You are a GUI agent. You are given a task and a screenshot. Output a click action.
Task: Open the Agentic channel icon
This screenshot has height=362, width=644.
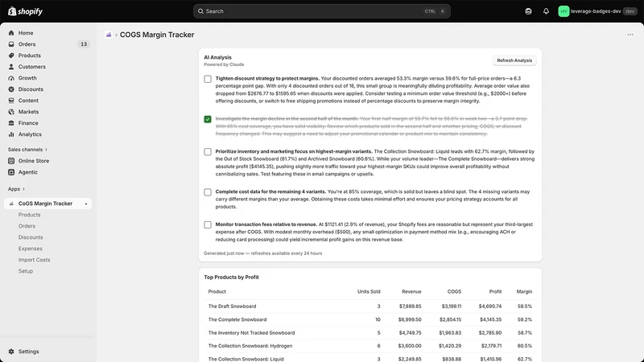[11, 172]
